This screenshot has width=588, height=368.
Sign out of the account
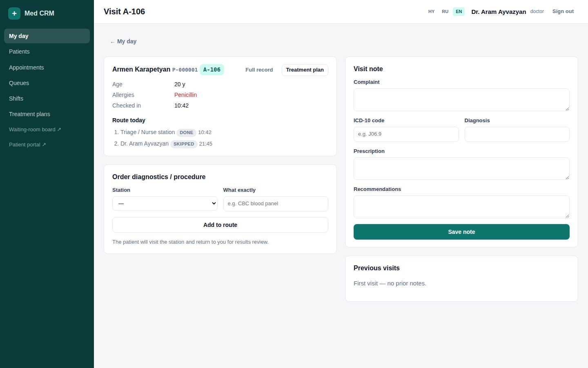pyautogui.click(x=563, y=11)
